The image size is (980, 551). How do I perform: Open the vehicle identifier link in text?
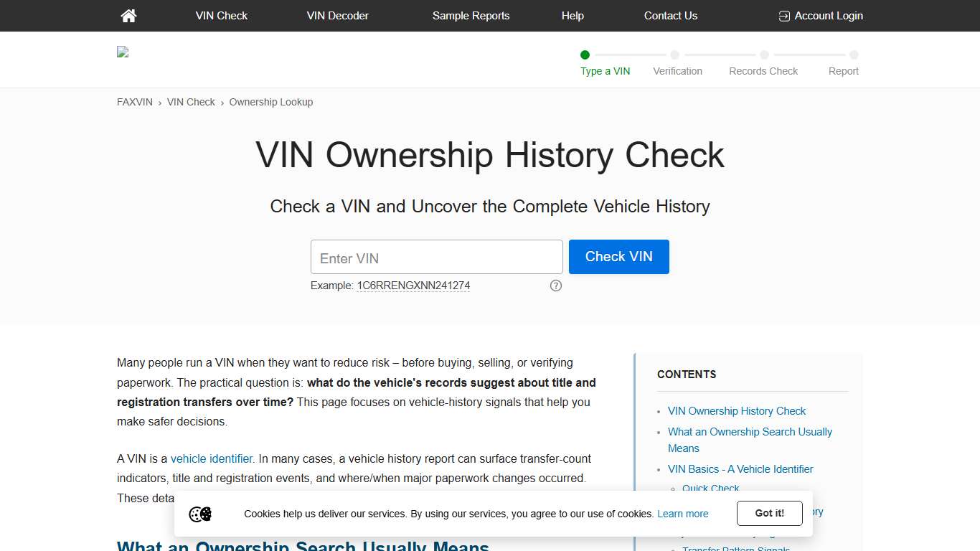click(x=211, y=458)
